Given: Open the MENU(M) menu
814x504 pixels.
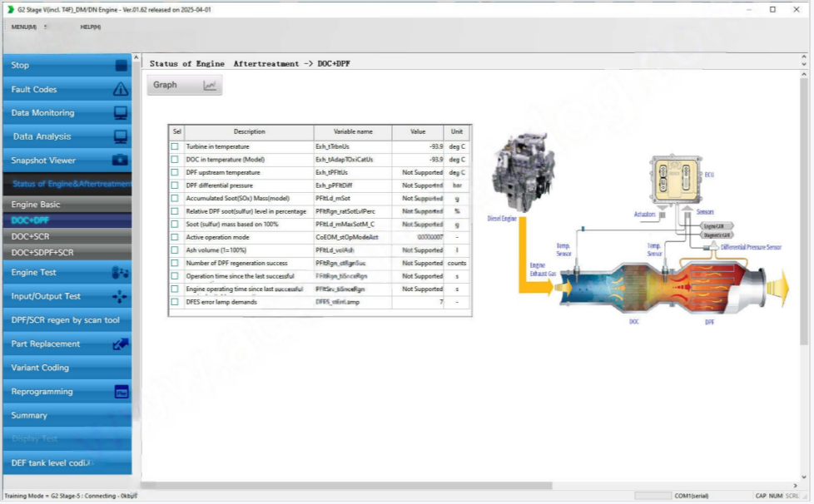Looking at the screenshot, I should coord(23,27).
